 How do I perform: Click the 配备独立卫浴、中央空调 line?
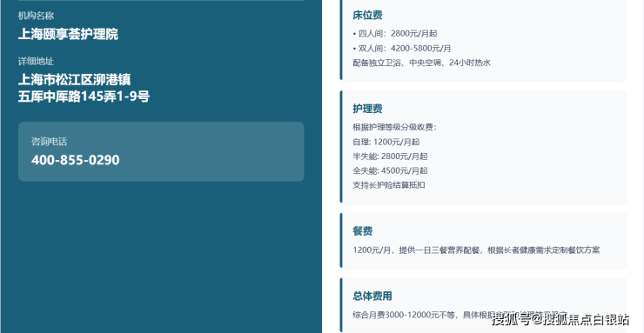click(421, 63)
